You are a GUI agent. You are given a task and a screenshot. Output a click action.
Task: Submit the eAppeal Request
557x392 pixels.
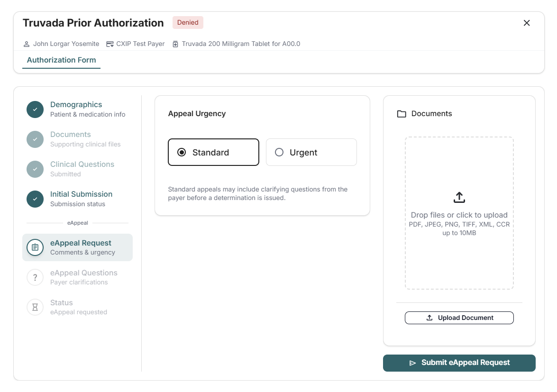tap(459, 363)
